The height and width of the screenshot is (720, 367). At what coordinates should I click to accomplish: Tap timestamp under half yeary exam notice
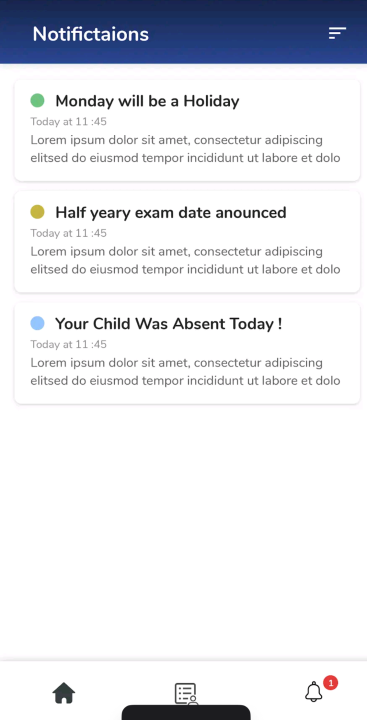68,233
